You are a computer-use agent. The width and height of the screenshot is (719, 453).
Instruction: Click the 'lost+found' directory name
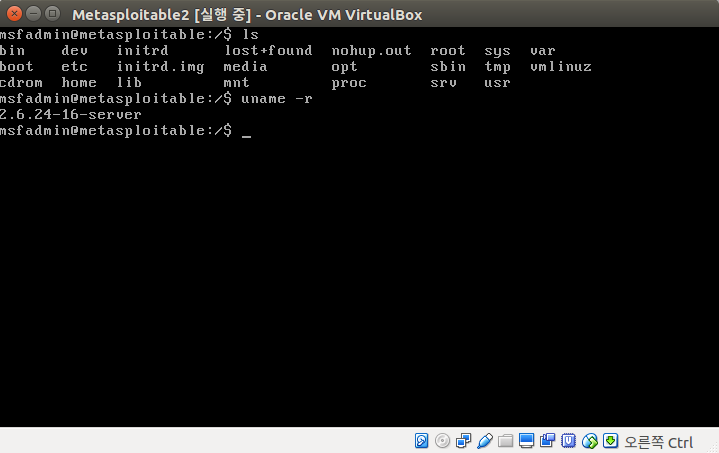coord(268,50)
